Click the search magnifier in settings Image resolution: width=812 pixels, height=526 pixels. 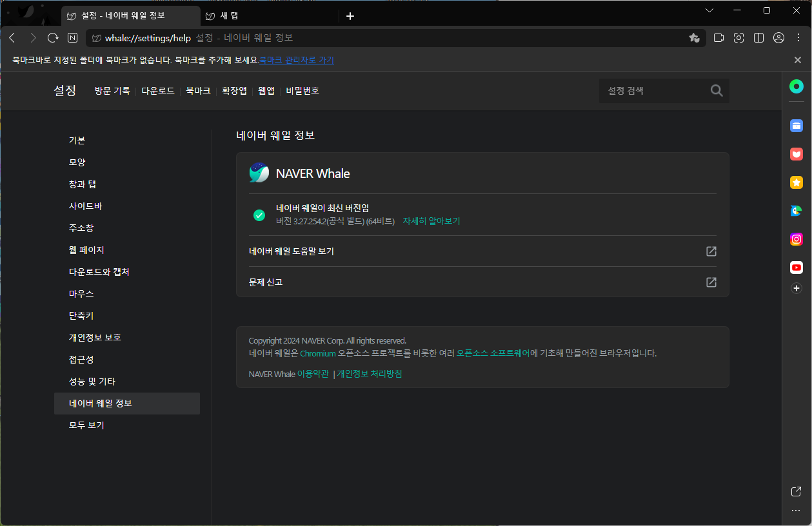coord(717,91)
